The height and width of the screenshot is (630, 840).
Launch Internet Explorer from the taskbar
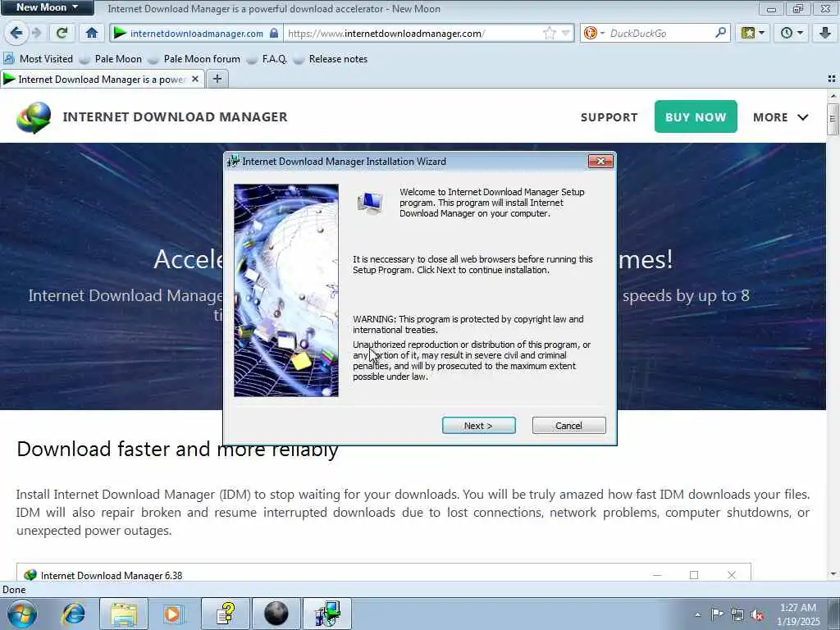73,614
